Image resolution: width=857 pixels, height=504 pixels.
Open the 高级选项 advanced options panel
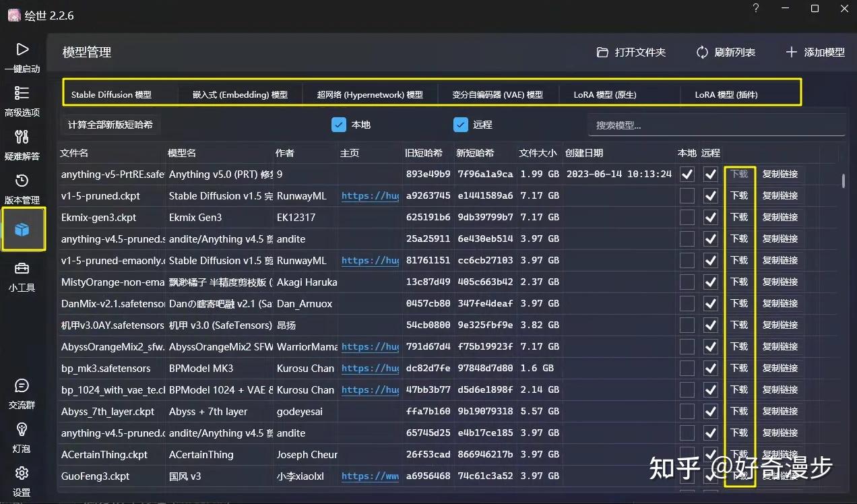point(22,101)
